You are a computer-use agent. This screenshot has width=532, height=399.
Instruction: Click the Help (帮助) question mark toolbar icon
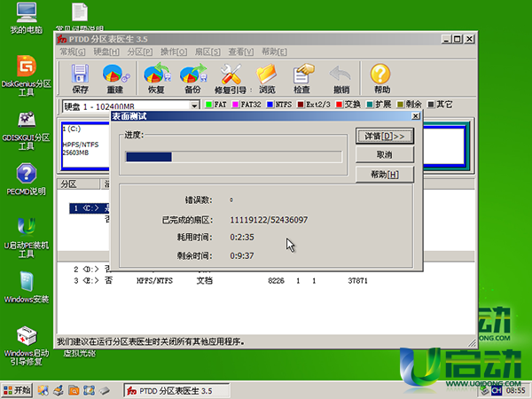pos(381,78)
